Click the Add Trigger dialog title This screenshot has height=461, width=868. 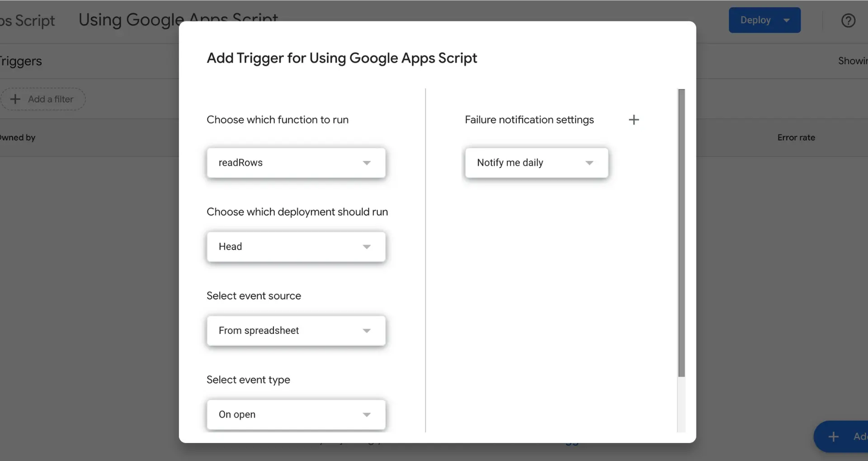342,58
